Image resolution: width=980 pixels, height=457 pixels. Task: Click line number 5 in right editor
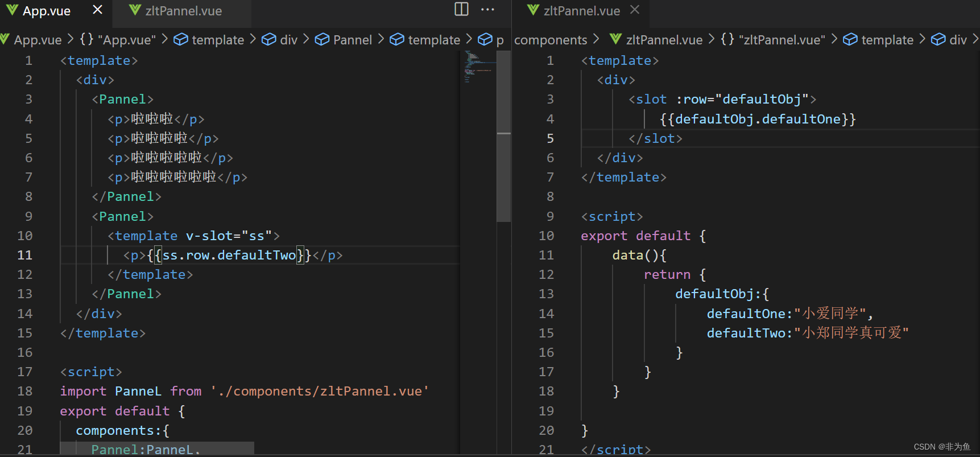click(x=550, y=138)
